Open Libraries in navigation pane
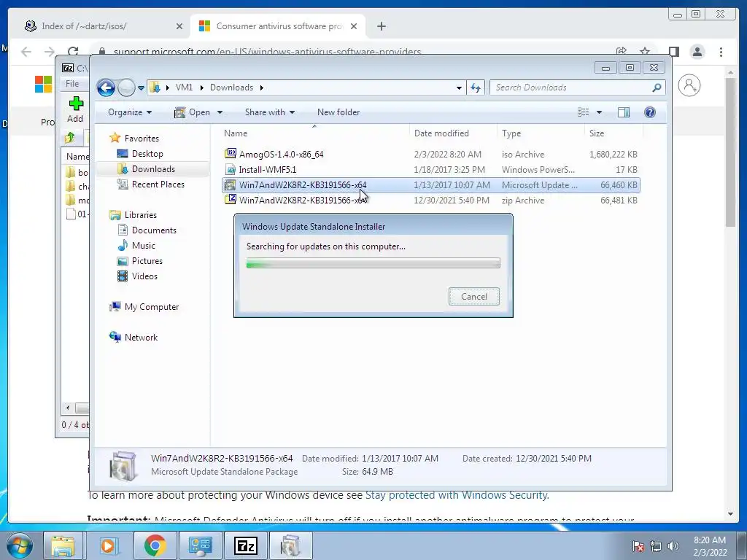The width and height of the screenshot is (747, 560). (x=141, y=215)
